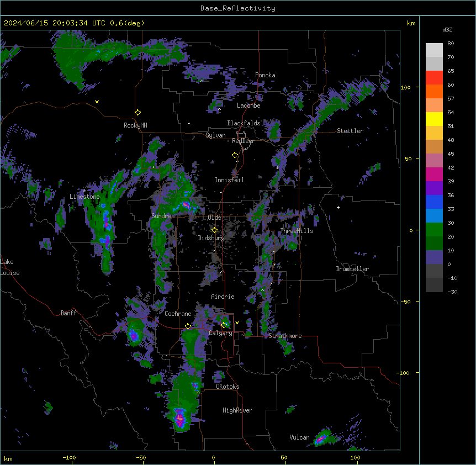Click the Sundre label

tap(161, 216)
